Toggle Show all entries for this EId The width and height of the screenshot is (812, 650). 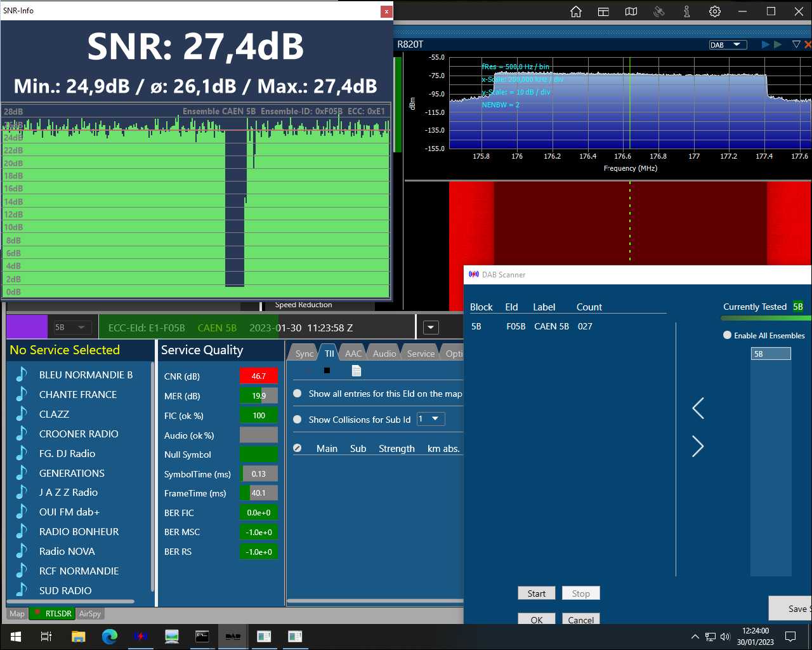pos(297,394)
